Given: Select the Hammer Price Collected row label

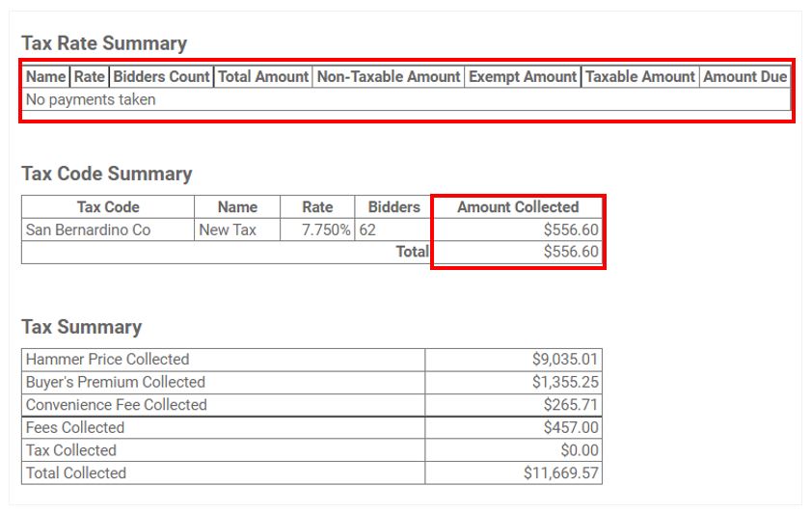Looking at the screenshot, I should [x=108, y=360].
